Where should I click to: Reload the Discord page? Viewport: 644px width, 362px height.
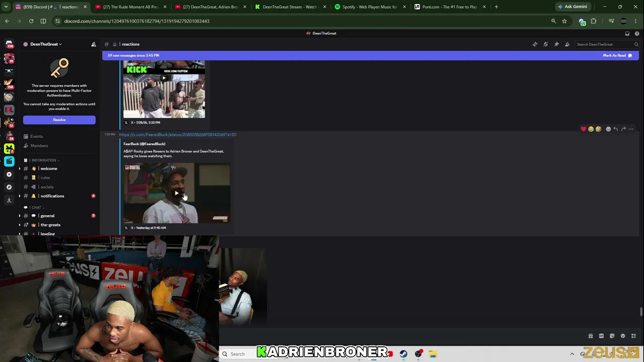(x=31, y=21)
